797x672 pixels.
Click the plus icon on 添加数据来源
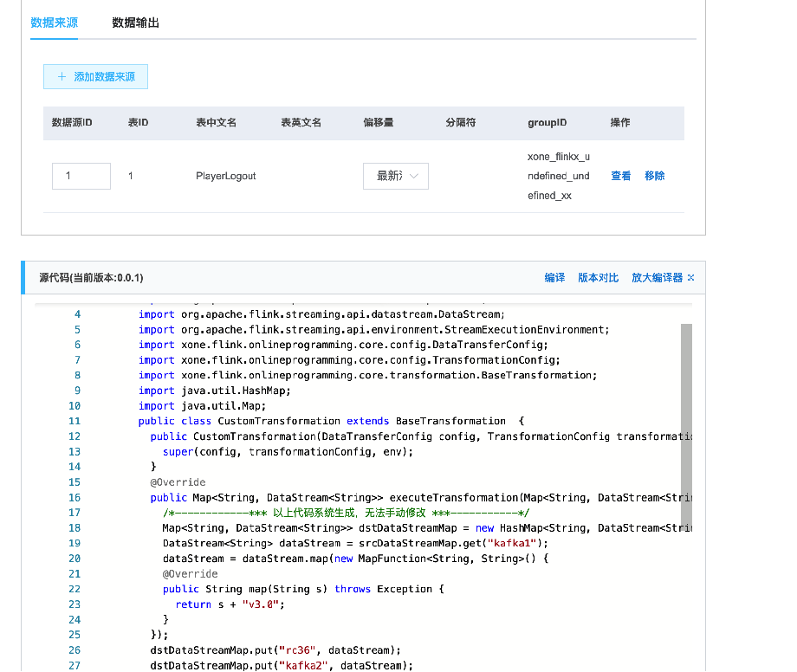pos(62,77)
